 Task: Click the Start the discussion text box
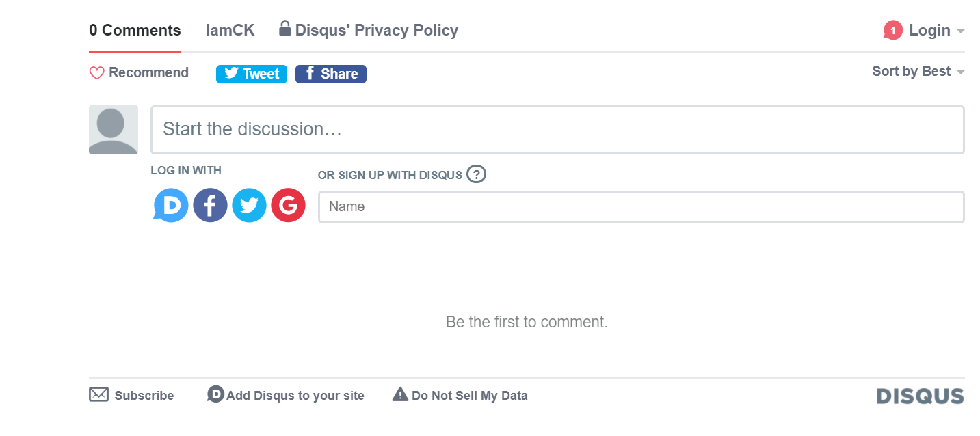click(x=557, y=130)
